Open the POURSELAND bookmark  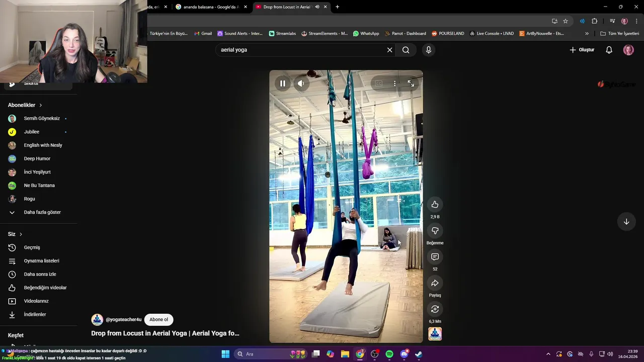point(448,34)
